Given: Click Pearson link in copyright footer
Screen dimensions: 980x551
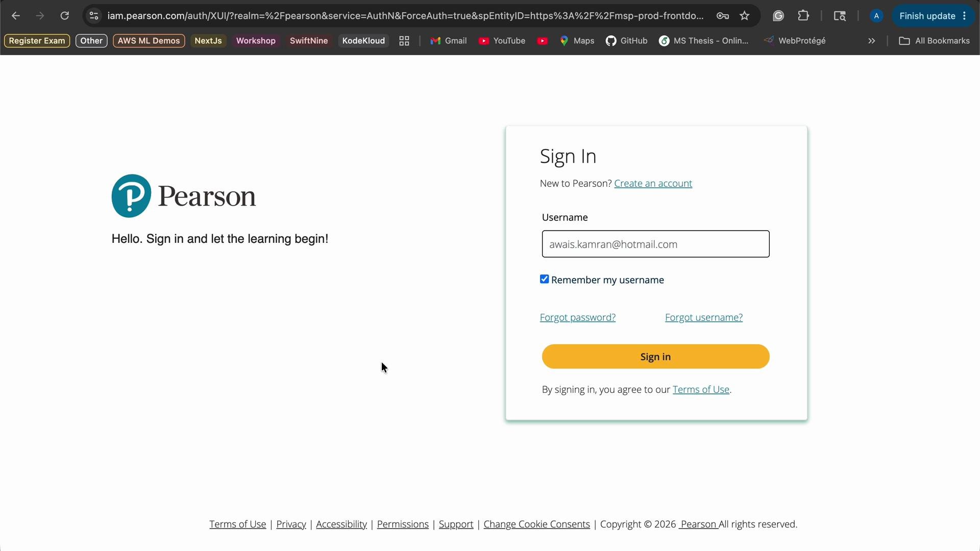Looking at the screenshot, I should 698,524.
